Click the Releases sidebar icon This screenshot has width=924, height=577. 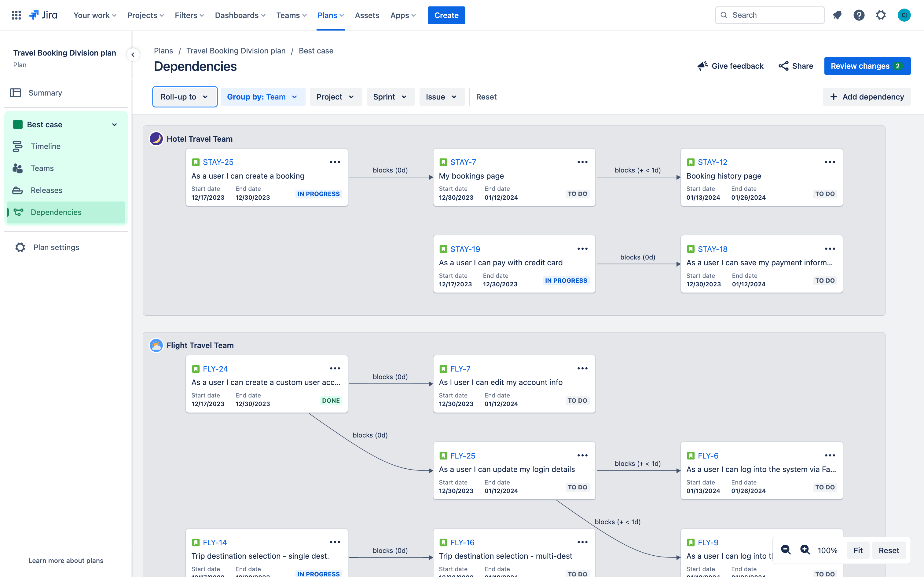point(18,191)
